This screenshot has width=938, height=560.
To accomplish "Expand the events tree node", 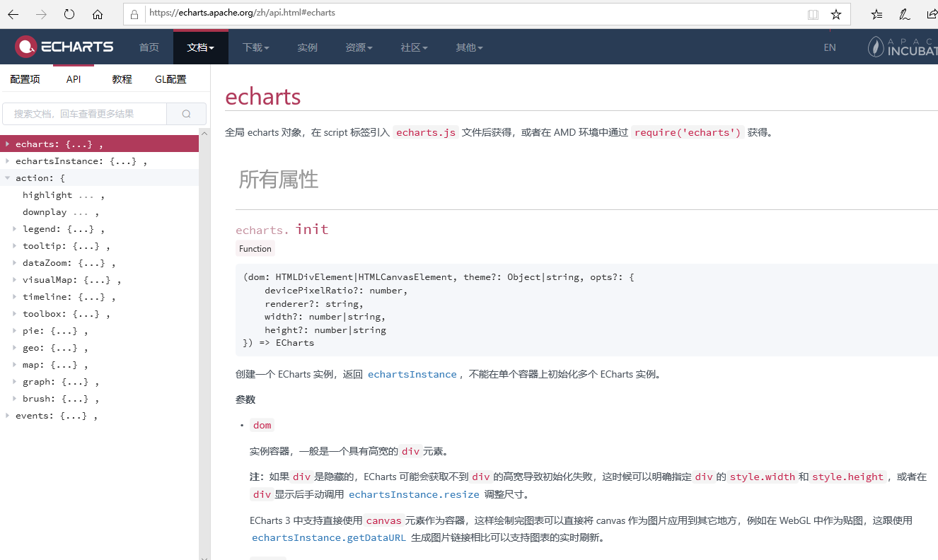I will pos(8,416).
